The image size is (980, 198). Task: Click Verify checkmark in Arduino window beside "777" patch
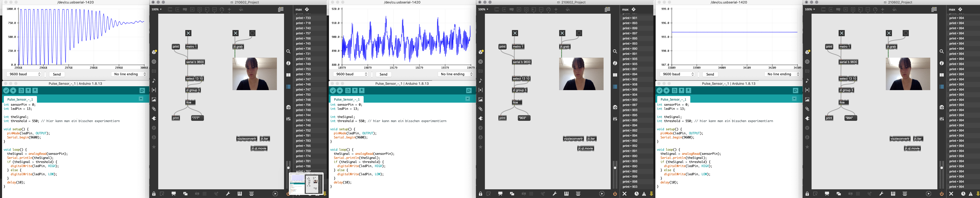[x=6, y=91]
